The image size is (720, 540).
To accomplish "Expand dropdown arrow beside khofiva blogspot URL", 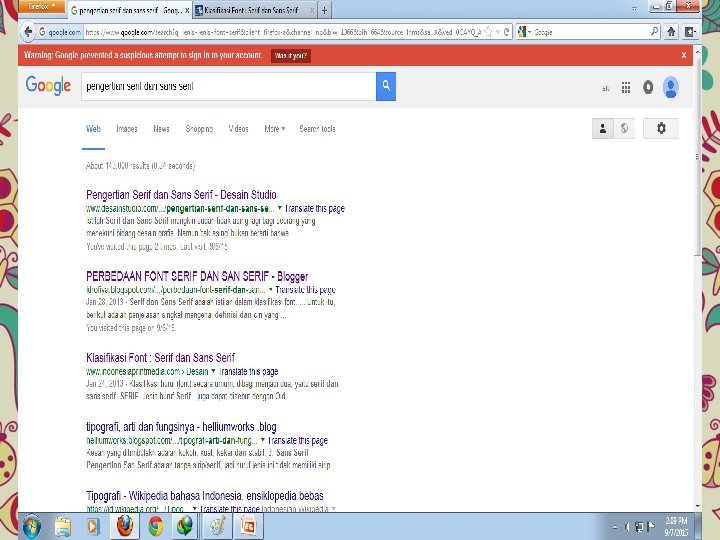I will click(x=270, y=290).
